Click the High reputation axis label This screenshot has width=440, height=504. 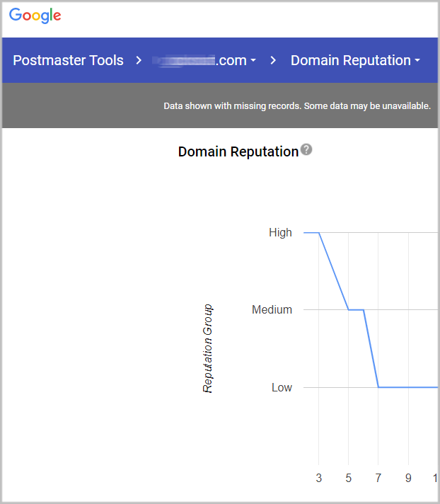280,232
